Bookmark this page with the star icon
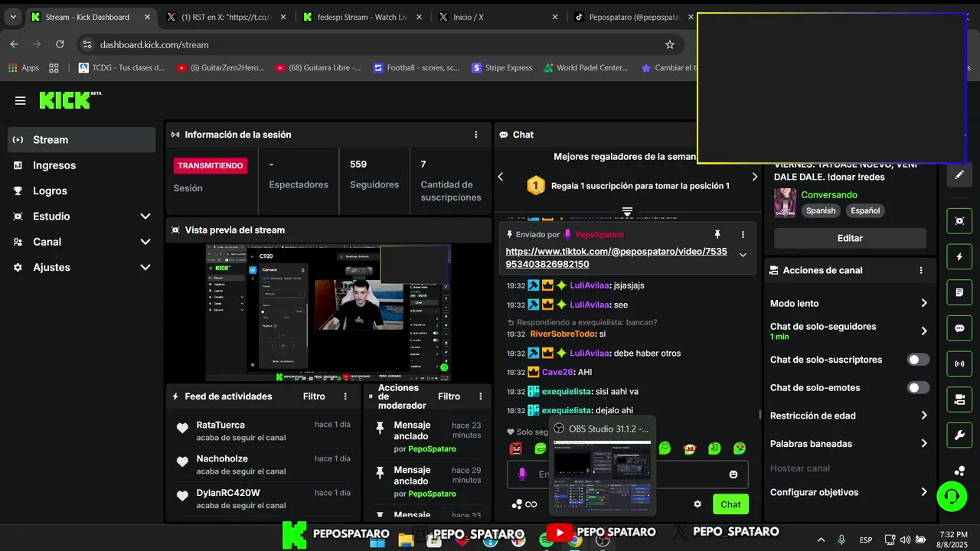The width and height of the screenshot is (980, 551). coord(670,44)
